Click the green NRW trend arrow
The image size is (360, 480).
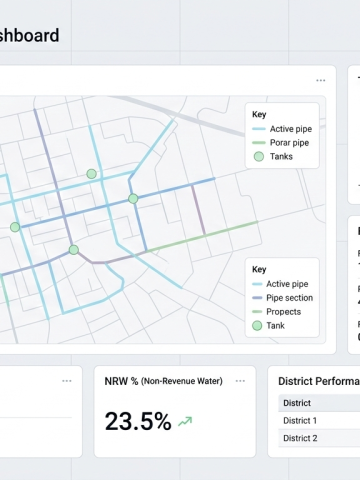185,422
